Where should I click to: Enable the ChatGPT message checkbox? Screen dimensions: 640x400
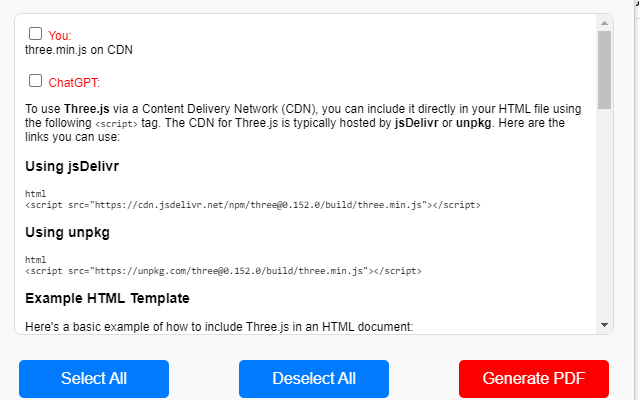coord(36,81)
